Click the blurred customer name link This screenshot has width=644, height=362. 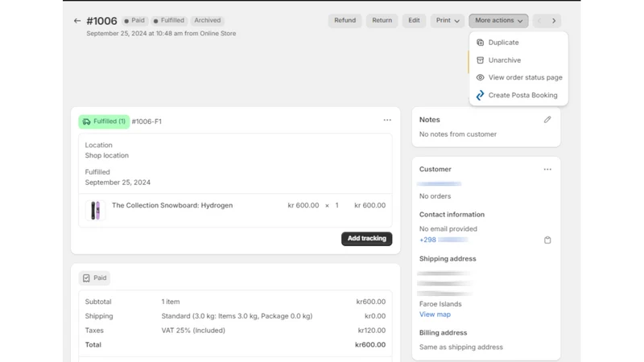pos(439,183)
